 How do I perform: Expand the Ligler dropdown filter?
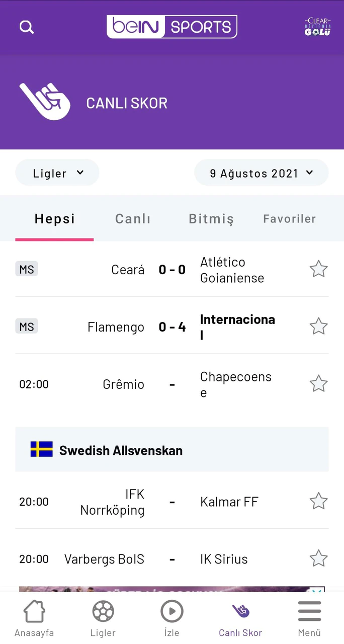[57, 173]
